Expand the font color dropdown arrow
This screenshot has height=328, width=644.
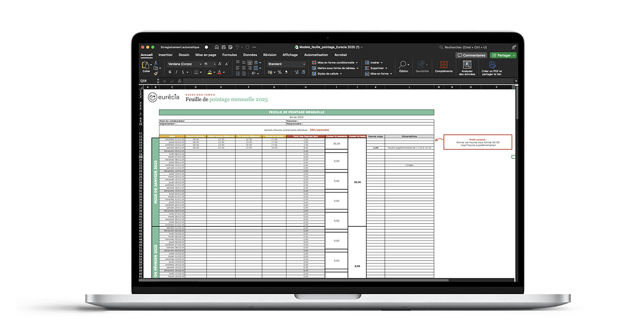pyautogui.click(x=224, y=72)
